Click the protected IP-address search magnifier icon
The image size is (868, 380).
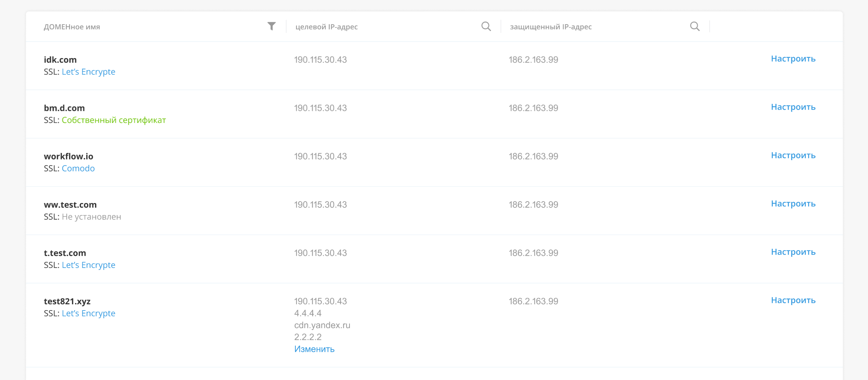click(x=695, y=26)
